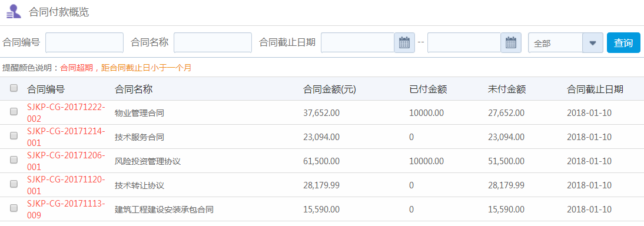The height and width of the screenshot is (226, 644).
Task: Select the 风险投资管理协议 name cell
Action: tap(148, 161)
